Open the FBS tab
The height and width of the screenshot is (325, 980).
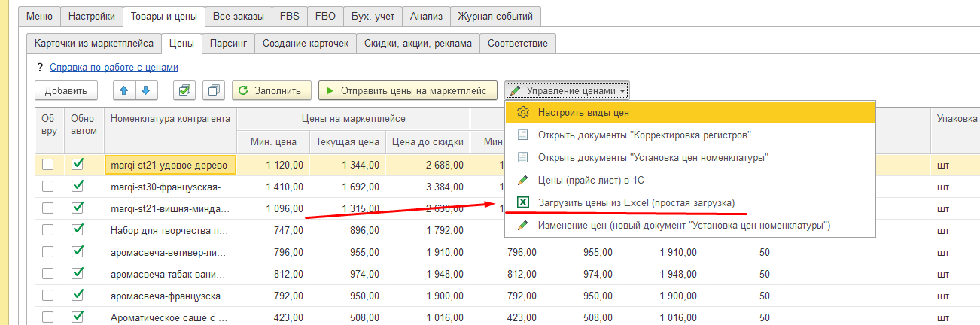pos(288,16)
